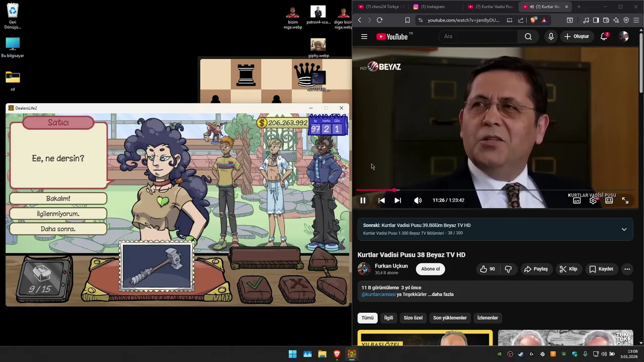This screenshot has width=644, height=362.
Task: Open Brave VPN shield icon
Action: 626,20
